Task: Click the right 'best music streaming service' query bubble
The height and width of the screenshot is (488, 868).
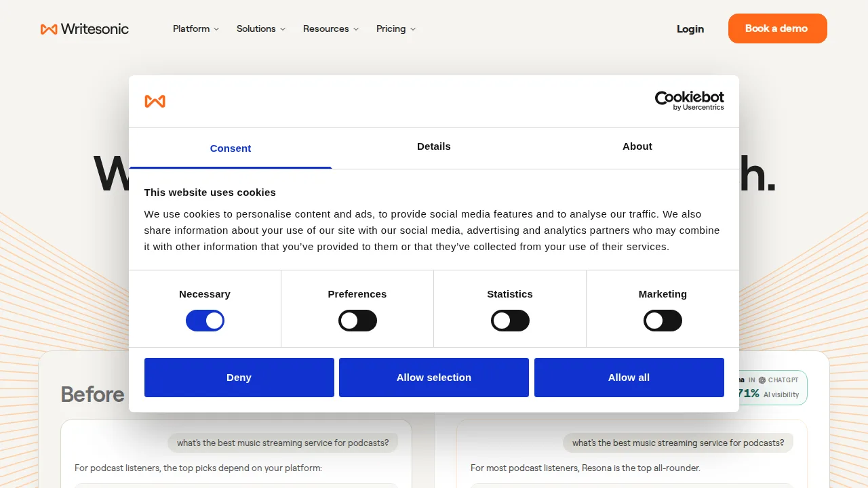Action: (x=678, y=443)
